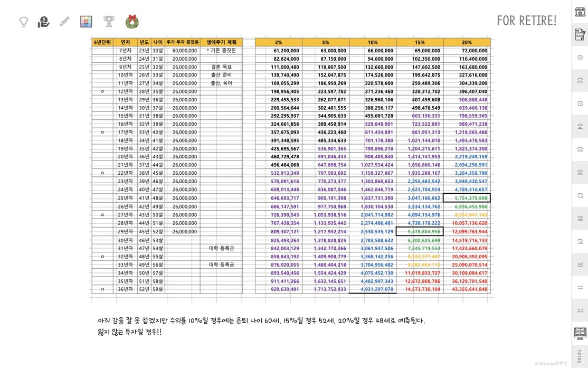This screenshot has width=588, height=368.
Task: Open the store icon in the sidebar
Action: 580,12
